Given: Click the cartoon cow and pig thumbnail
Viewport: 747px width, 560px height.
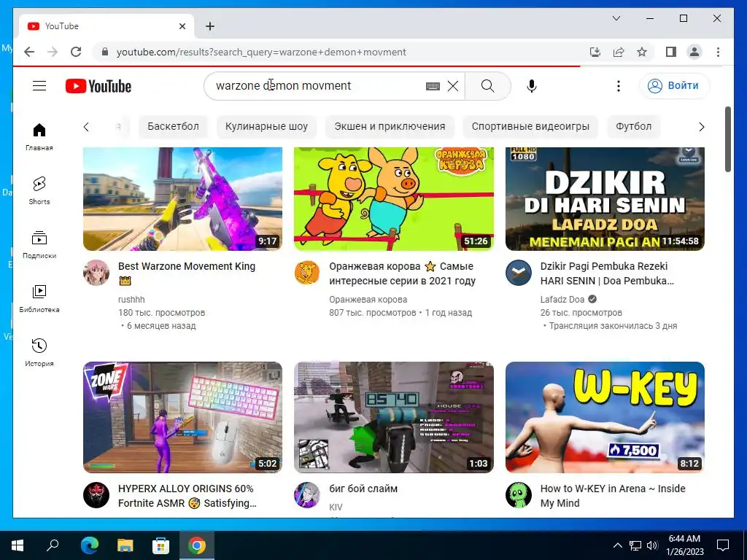Looking at the screenshot, I should point(393,199).
